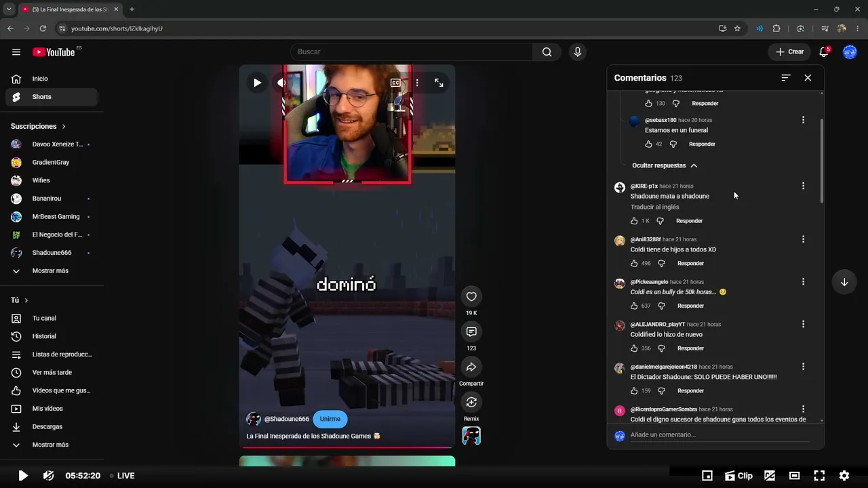The height and width of the screenshot is (488, 868).
Task: Select Shorts in the sidebar
Action: 52,97
